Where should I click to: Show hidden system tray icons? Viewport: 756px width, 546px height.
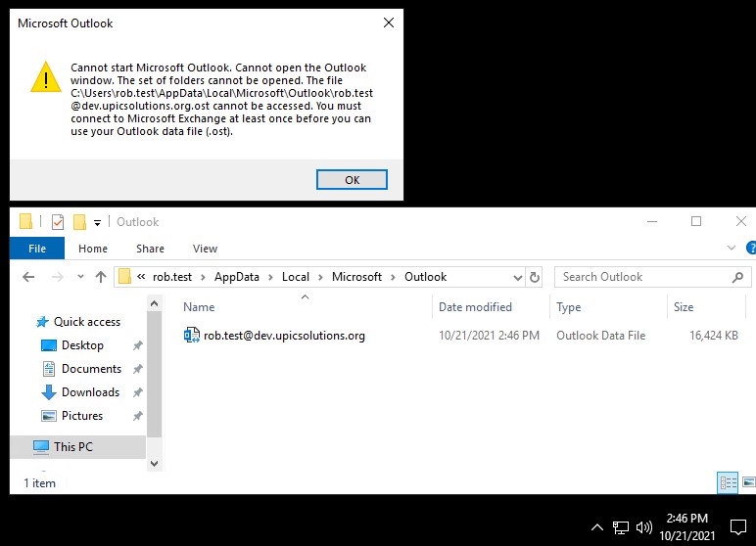(x=597, y=527)
